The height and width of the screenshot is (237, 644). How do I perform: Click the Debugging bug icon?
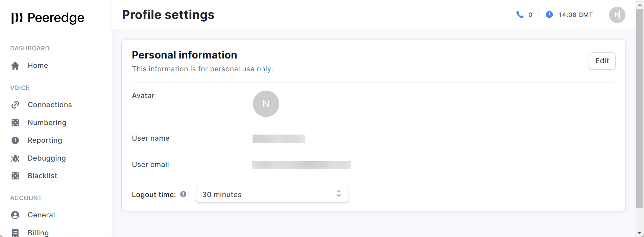pyautogui.click(x=15, y=158)
